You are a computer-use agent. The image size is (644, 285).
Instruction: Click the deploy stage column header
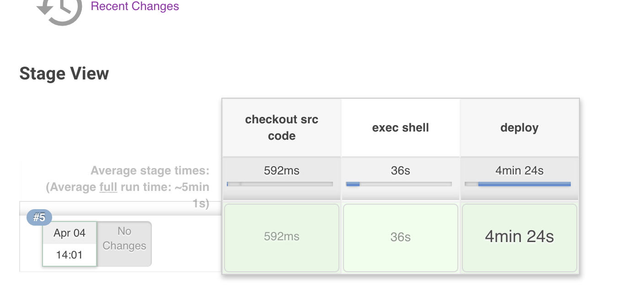point(520,127)
